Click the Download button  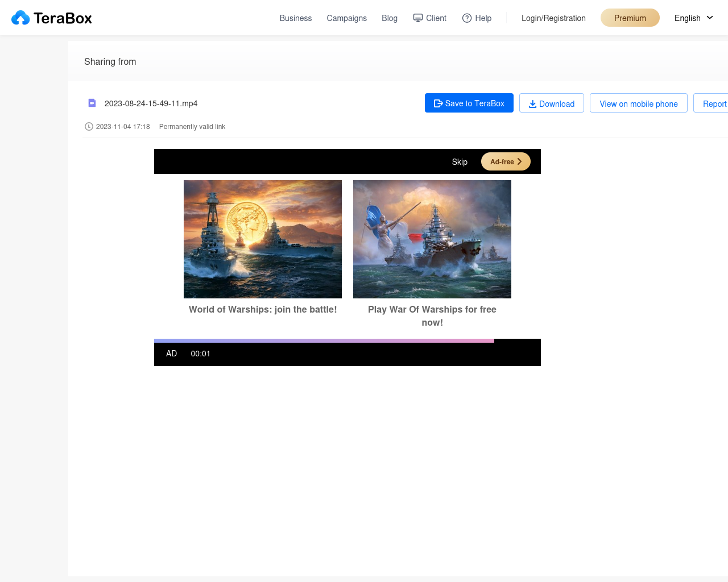pos(552,103)
